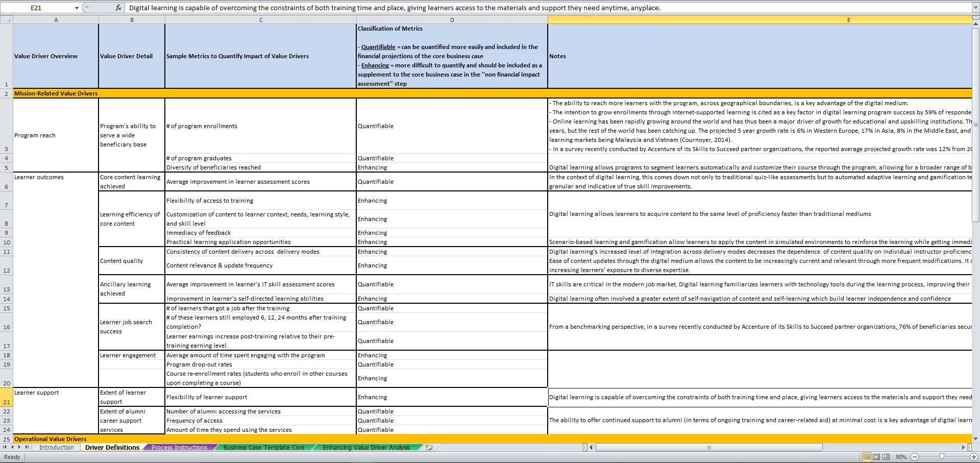Click horizontal scrollbar right arrow

tap(963, 448)
